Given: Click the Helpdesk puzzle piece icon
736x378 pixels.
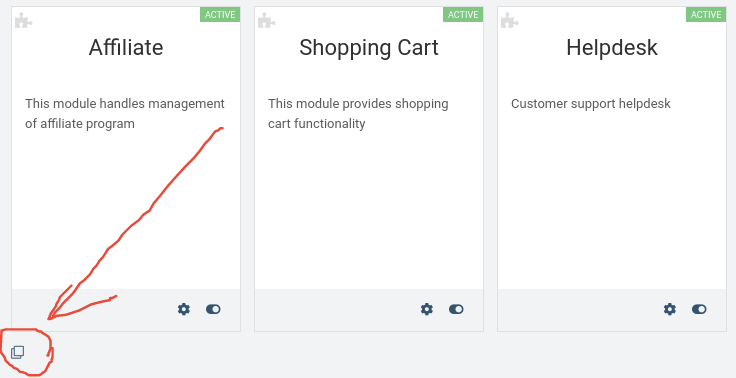Looking at the screenshot, I should [510, 21].
